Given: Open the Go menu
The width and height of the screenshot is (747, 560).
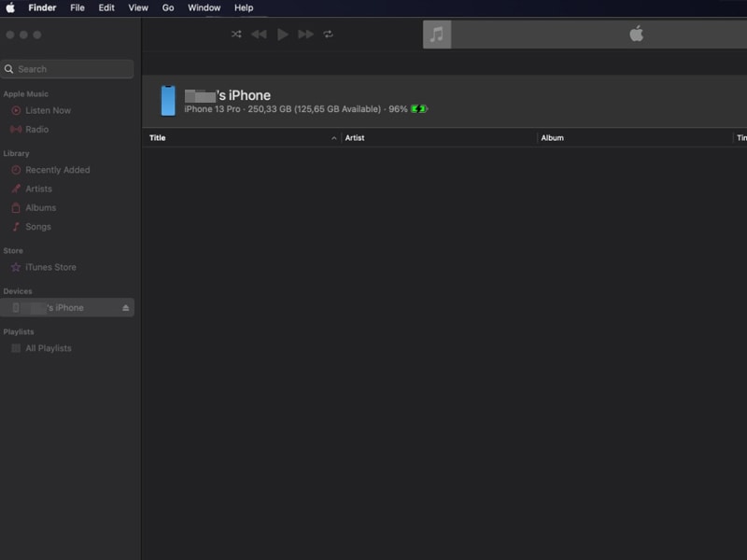Looking at the screenshot, I should pyautogui.click(x=168, y=8).
